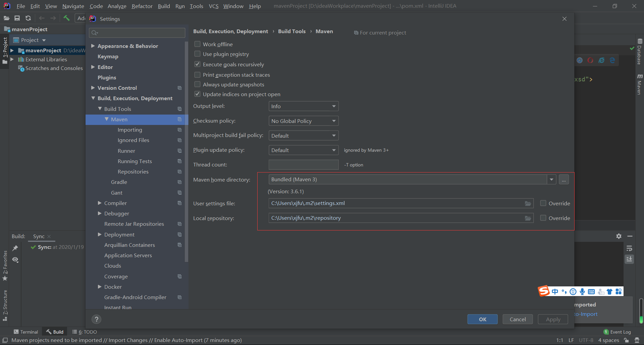644x345 pixels.
Task: Click the Synchronize refresh icon
Action: (28, 18)
